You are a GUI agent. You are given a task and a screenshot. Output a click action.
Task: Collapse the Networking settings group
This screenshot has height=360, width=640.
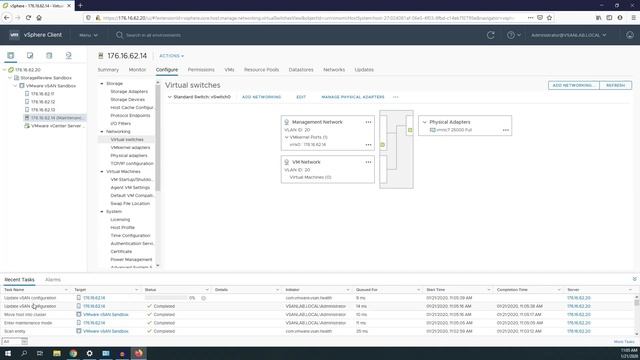point(102,131)
